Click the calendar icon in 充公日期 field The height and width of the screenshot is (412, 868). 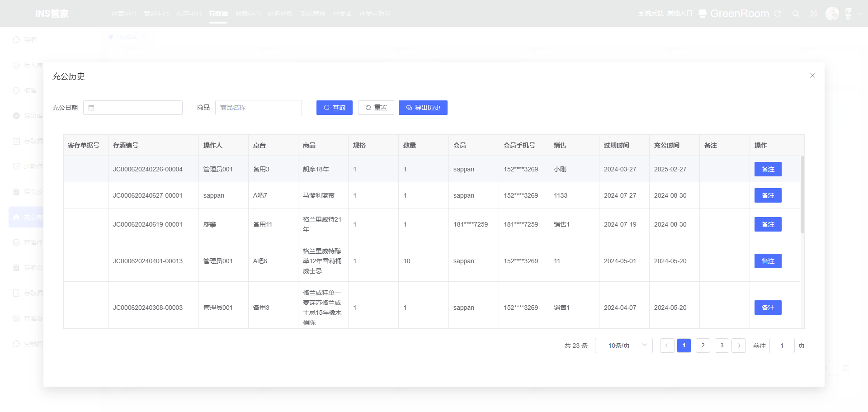(91, 108)
